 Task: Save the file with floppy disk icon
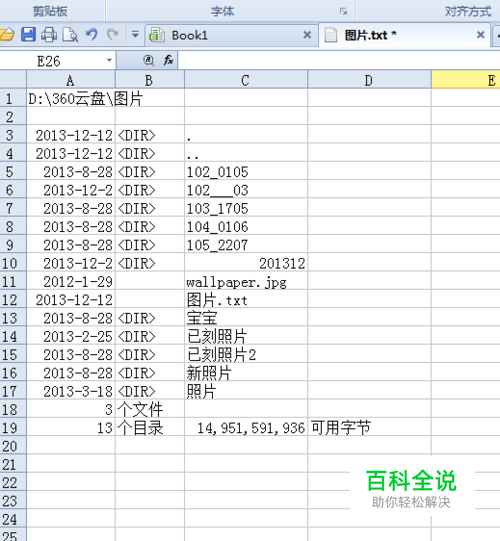(28, 35)
